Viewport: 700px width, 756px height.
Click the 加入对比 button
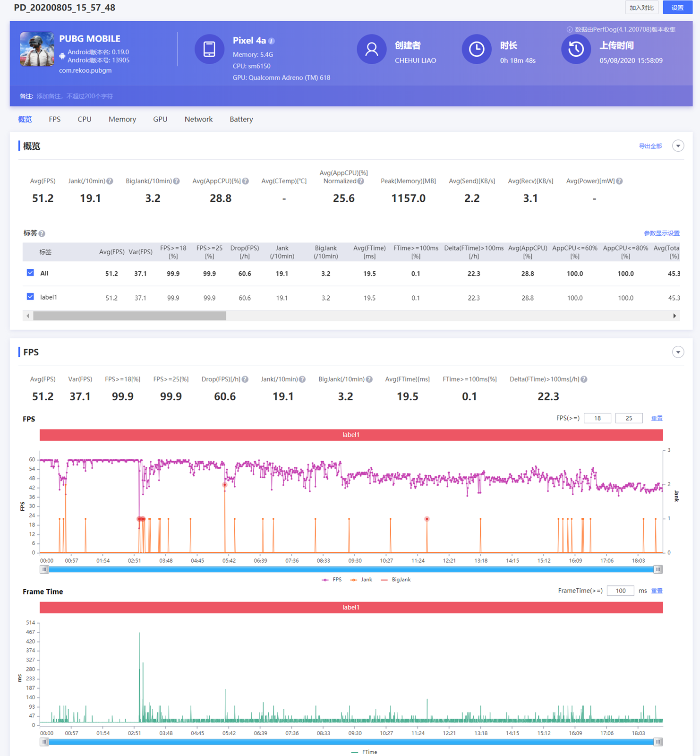tap(641, 8)
